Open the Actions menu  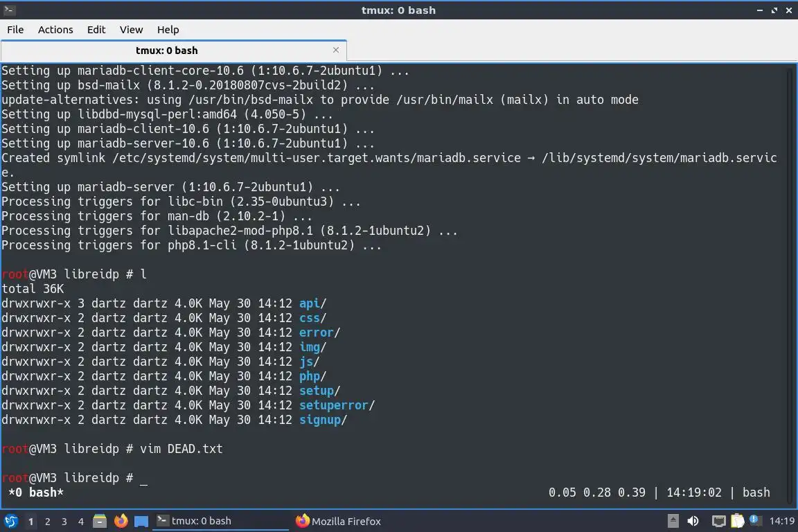(x=55, y=30)
